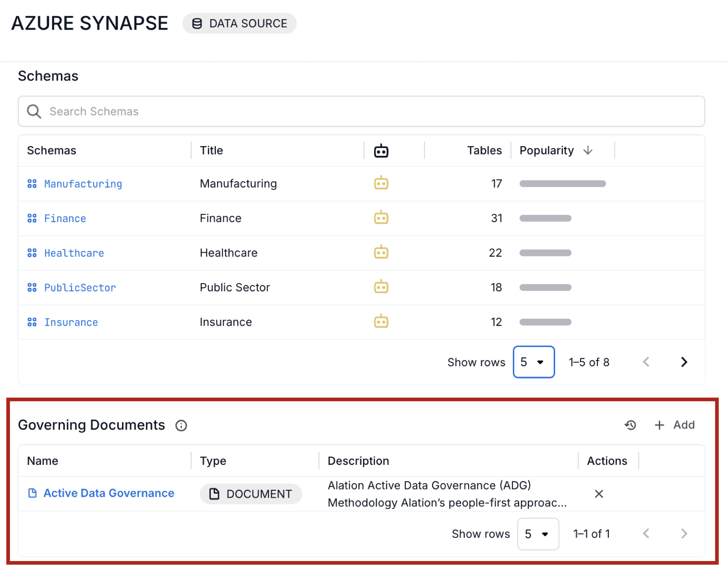Click the PublicSector schema grid icon
This screenshot has width=728, height=571.
(32, 288)
